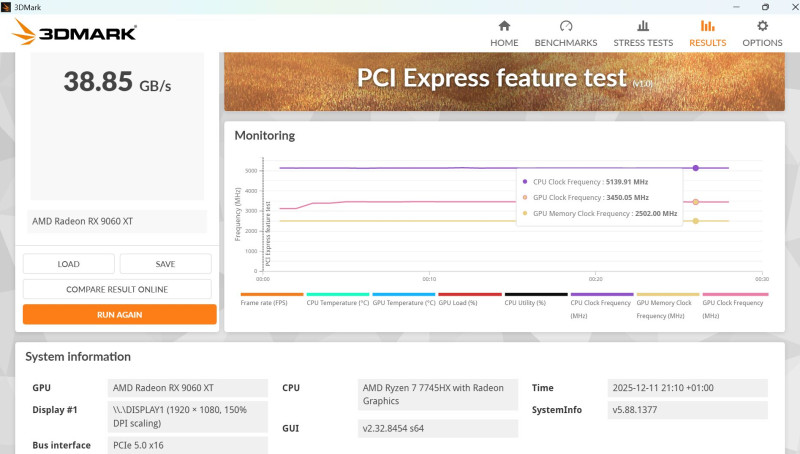Screen dimensions: 800x454
Task: Toggle the GPU Load (%) legend swatch
Action: (470, 294)
